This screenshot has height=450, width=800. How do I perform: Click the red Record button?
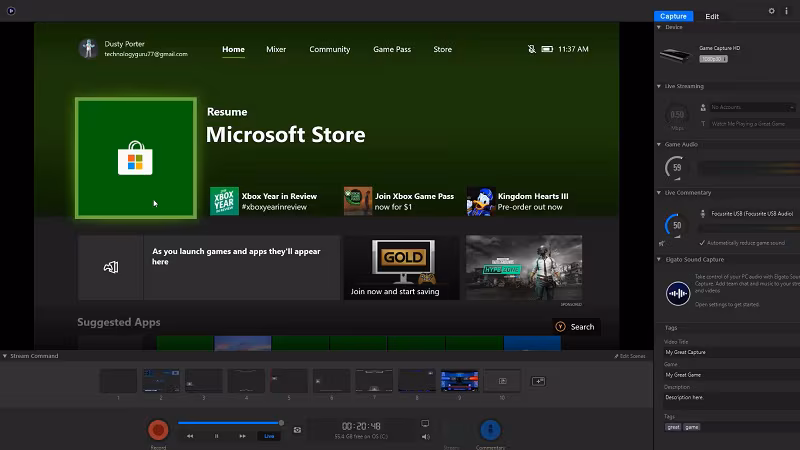tap(158, 430)
